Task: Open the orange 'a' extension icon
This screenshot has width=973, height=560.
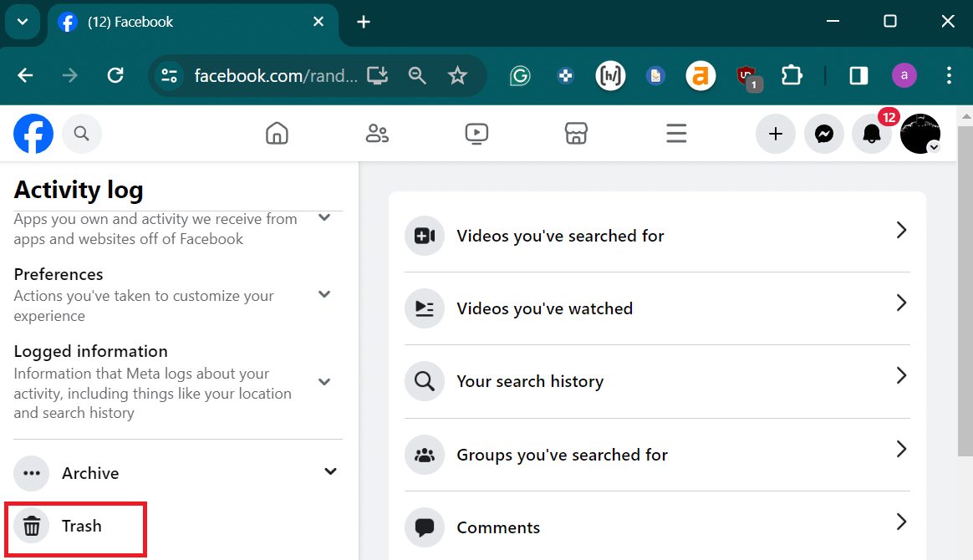Action: pyautogui.click(x=700, y=76)
